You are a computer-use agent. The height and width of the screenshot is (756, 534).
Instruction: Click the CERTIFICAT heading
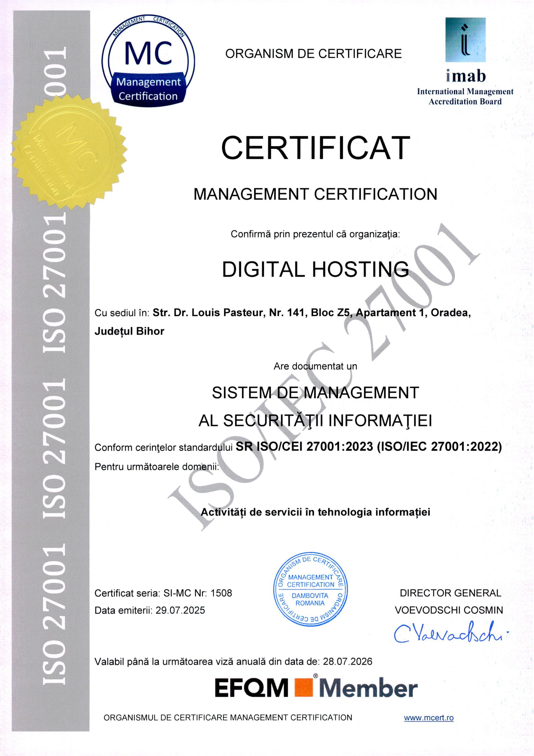pyautogui.click(x=315, y=148)
